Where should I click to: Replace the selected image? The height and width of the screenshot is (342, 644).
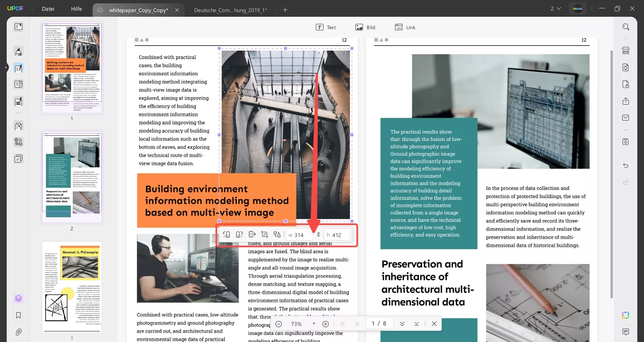(x=277, y=234)
